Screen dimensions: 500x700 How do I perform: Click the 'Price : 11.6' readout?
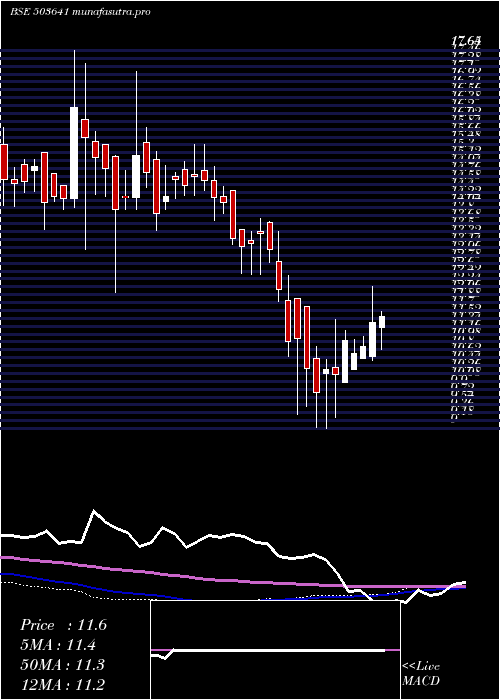(x=63, y=625)
